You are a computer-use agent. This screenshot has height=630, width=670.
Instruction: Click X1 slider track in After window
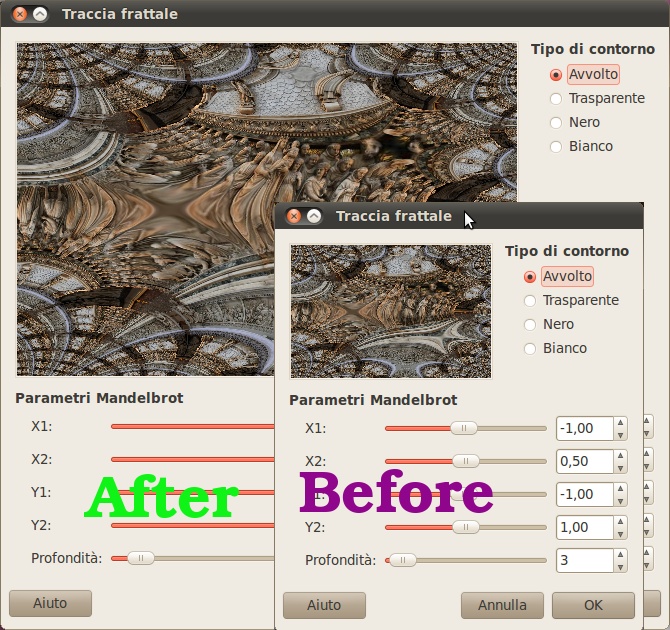click(x=192, y=427)
